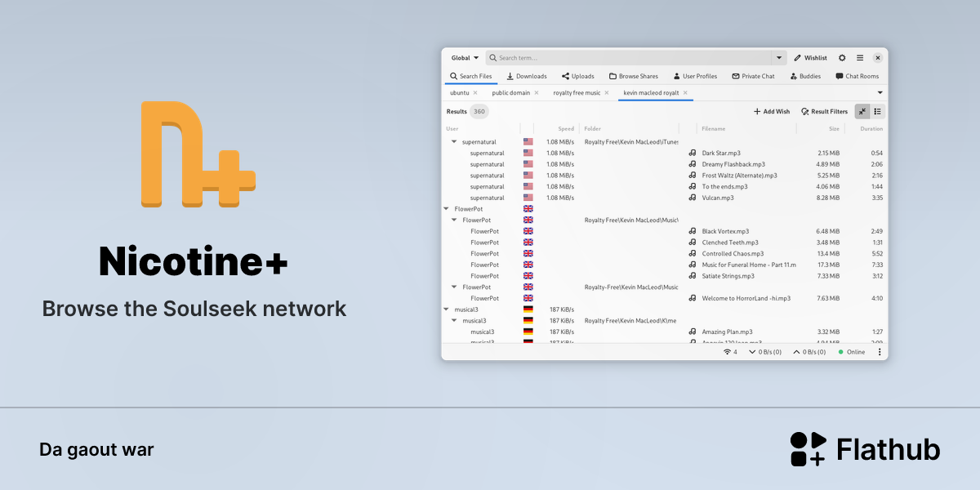
Task: Open the status bar kebab menu
Action: coord(880,352)
